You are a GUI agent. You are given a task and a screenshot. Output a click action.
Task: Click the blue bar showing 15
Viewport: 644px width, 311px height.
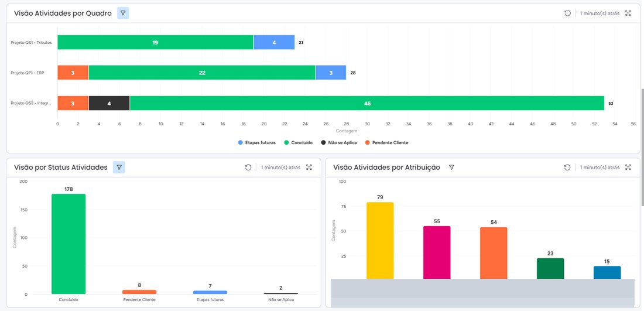[x=607, y=272]
